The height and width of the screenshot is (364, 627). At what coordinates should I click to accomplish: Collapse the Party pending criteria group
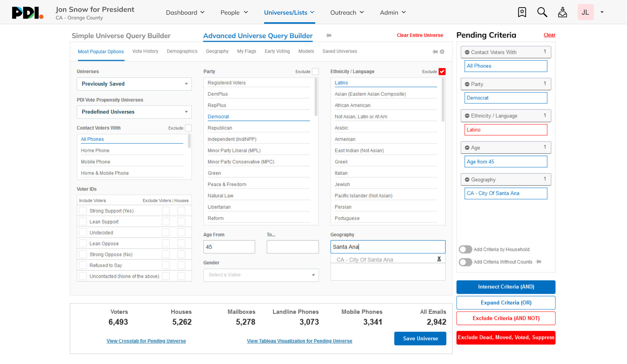click(467, 84)
